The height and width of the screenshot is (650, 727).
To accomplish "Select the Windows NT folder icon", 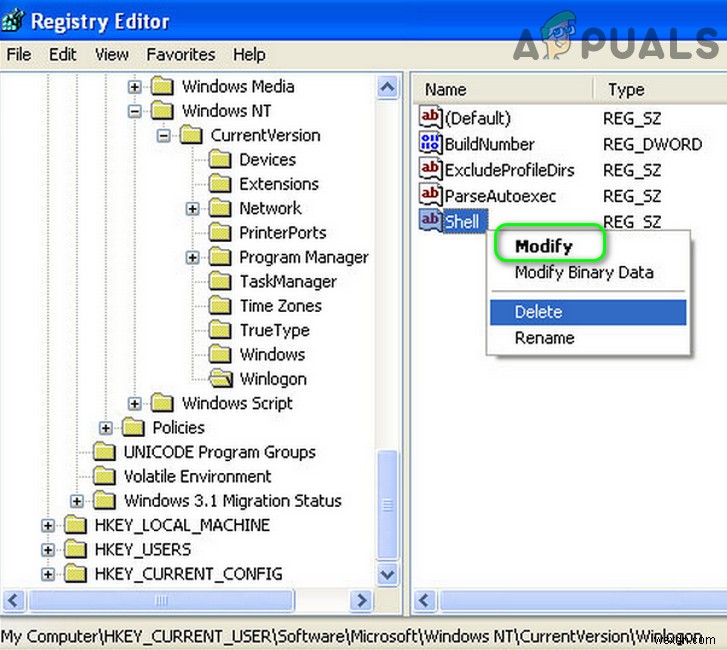I will pyautogui.click(x=162, y=111).
